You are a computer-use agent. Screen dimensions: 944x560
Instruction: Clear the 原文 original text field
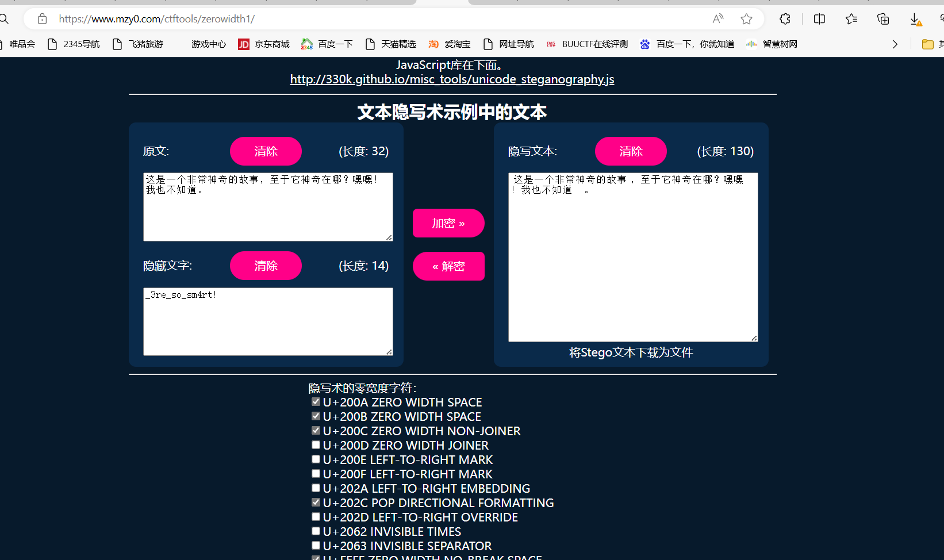tap(266, 151)
